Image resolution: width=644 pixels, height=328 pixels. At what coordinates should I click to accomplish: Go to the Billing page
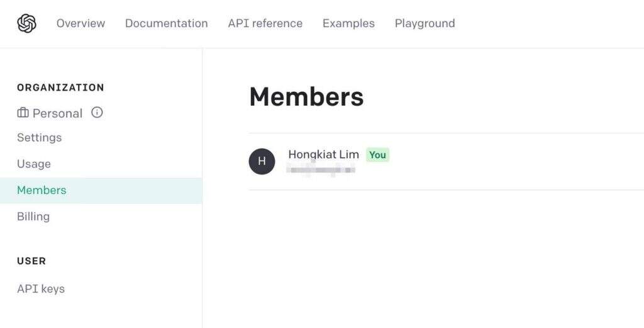coord(33,217)
